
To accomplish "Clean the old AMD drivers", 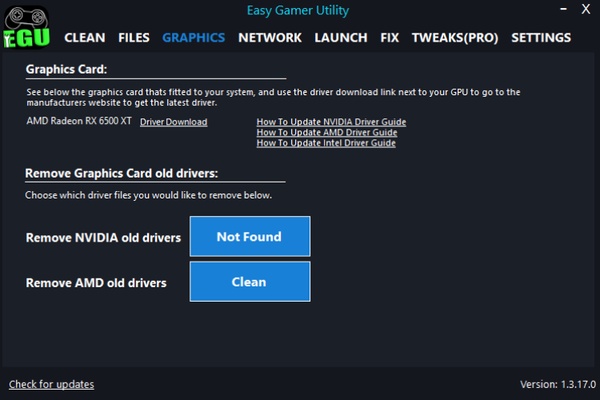I will pyautogui.click(x=250, y=281).
